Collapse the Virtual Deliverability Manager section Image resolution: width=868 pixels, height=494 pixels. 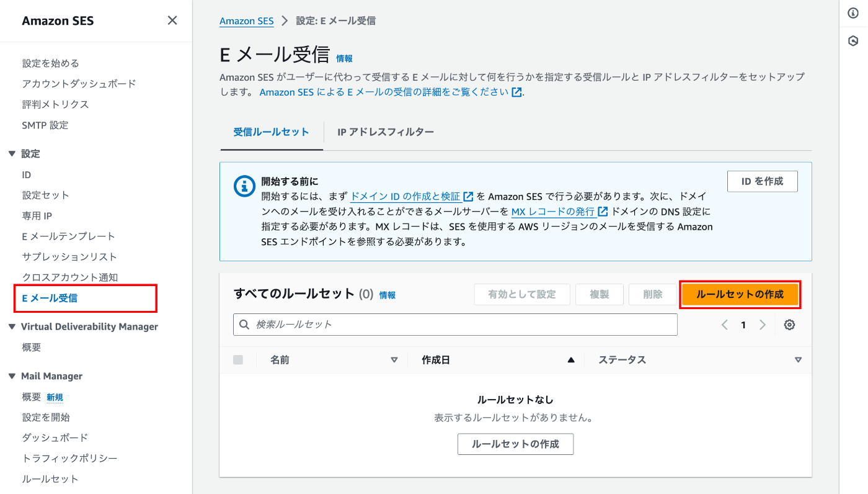(x=12, y=327)
